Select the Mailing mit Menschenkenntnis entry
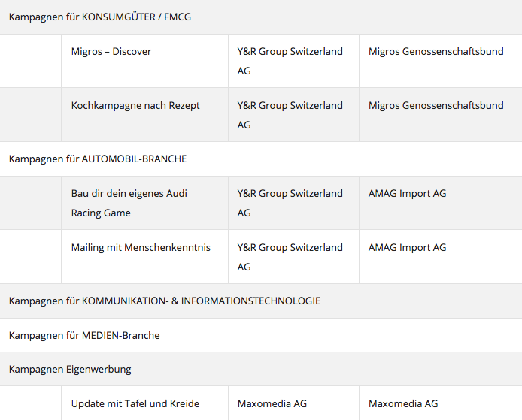Viewport: 522px width, 420px height. [141, 248]
